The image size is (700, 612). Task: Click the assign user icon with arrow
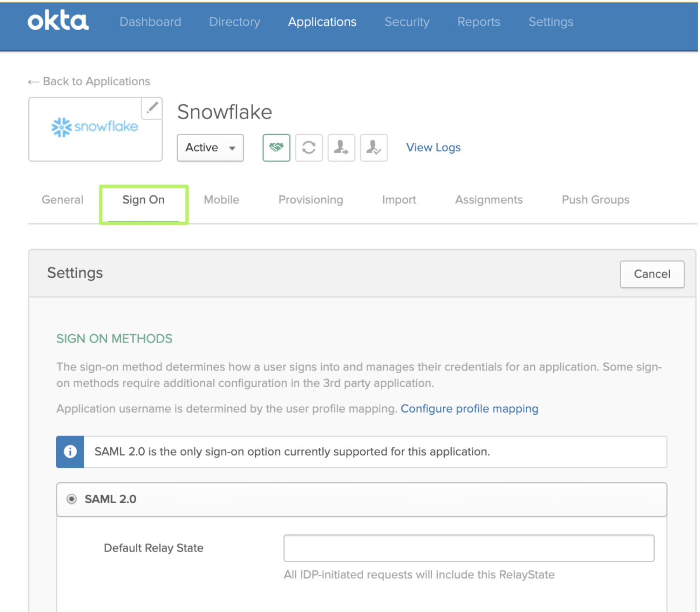341,148
